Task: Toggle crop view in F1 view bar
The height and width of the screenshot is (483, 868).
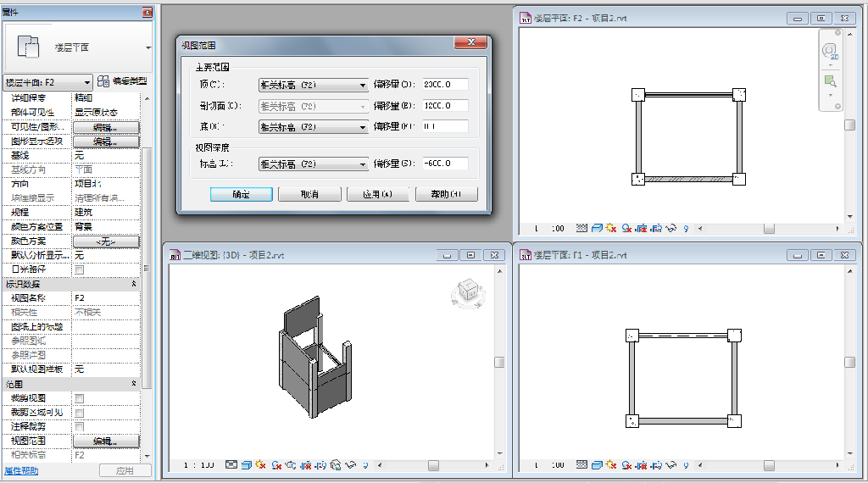Action: [641, 464]
